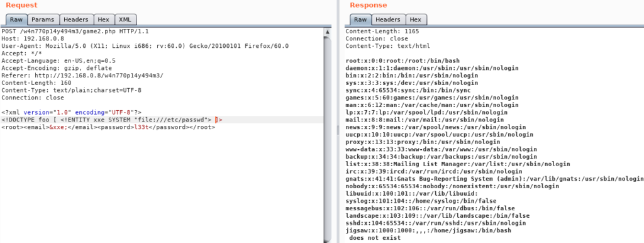Click the libuuid:x:100:101 passwd entry
644x243 pixels.
coord(411,193)
